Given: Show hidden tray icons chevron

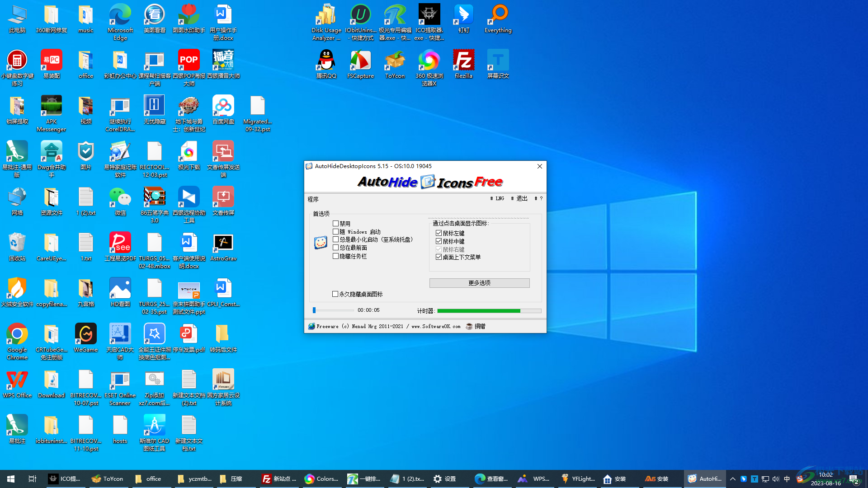Looking at the screenshot, I should click(732, 479).
